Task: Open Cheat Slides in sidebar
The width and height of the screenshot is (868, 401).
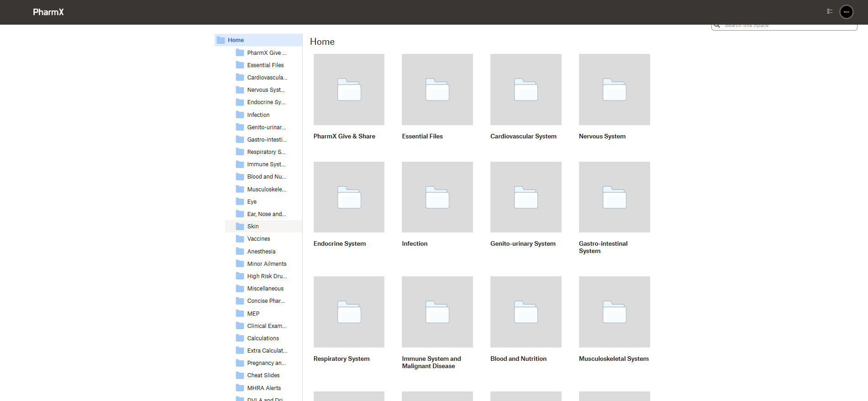Action: coord(263,375)
